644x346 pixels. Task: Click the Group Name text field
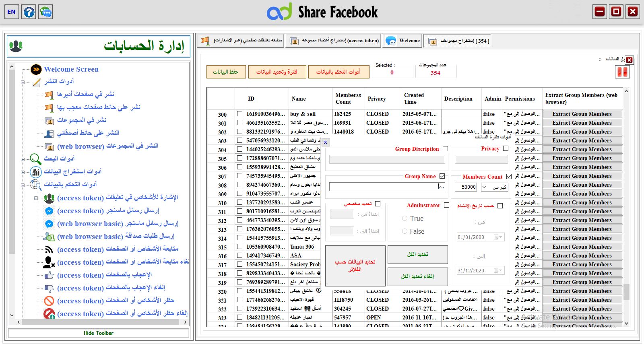pyautogui.click(x=387, y=187)
